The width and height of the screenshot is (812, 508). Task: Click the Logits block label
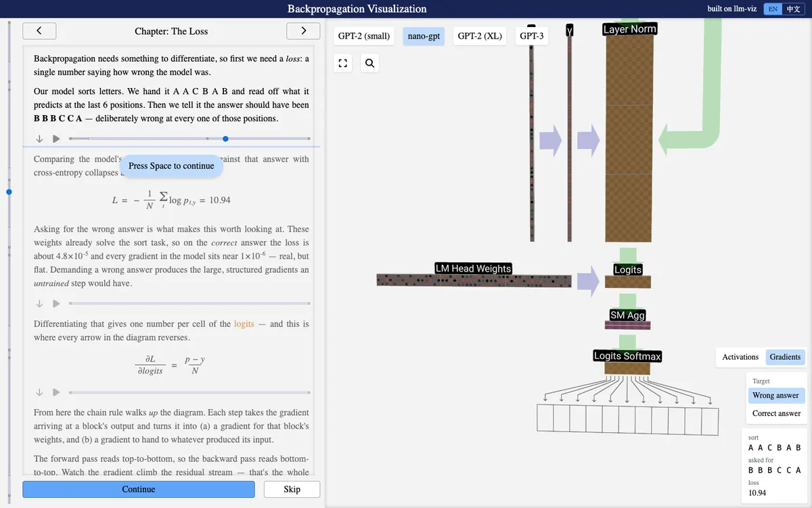pos(627,270)
